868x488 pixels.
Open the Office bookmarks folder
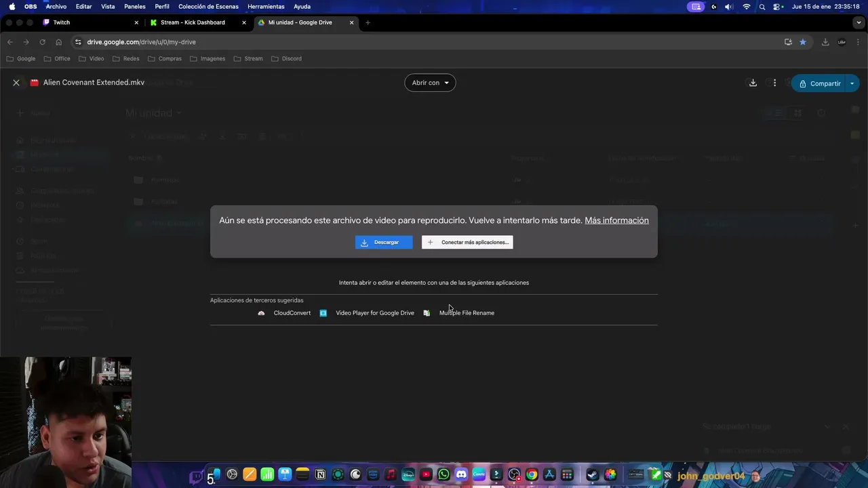(x=57, y=58)
